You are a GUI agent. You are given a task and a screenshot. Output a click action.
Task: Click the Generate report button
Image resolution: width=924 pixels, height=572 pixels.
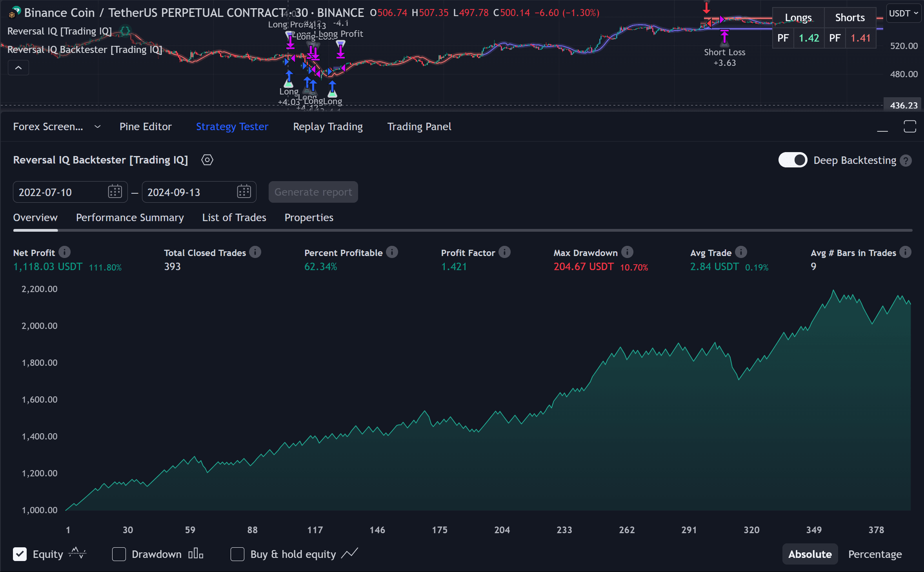click(x=313, y=192)
